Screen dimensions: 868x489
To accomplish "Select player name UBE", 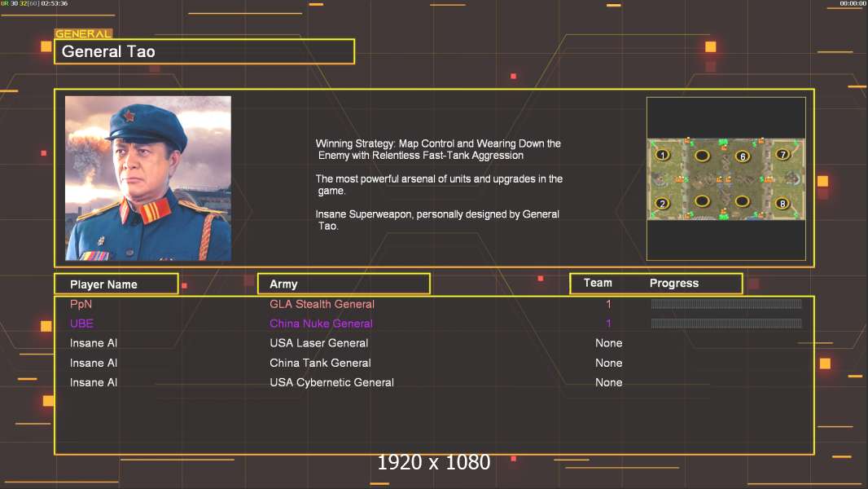I will 81,324.
